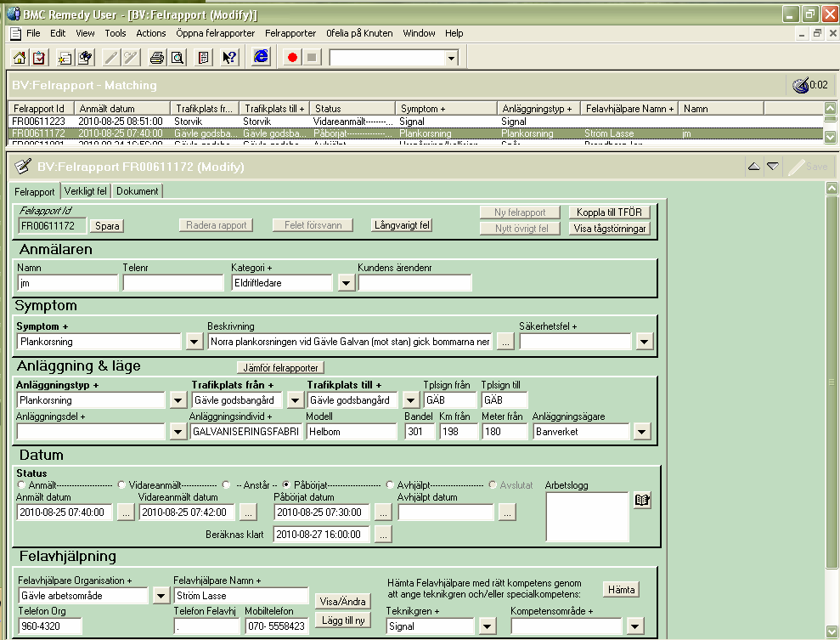
Task: Click the Spara button
Action: pyautogui.click(x=107, y=226)
